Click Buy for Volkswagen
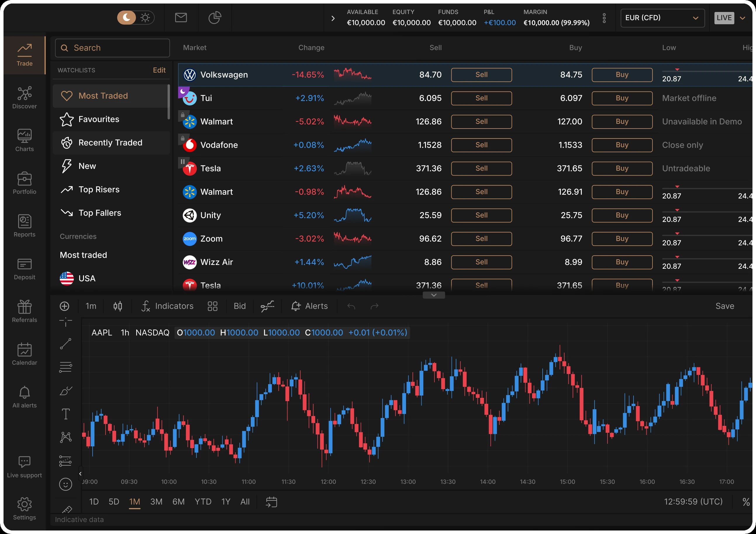Image resolution: width=756 pixels, height=534 pixels. click(x=622, y=75)
